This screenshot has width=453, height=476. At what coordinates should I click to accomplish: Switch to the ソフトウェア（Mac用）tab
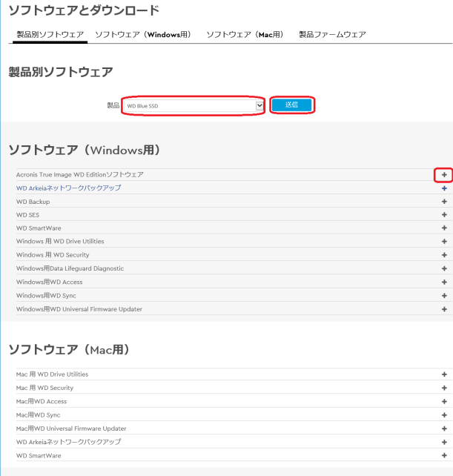(x=245, y=35)
